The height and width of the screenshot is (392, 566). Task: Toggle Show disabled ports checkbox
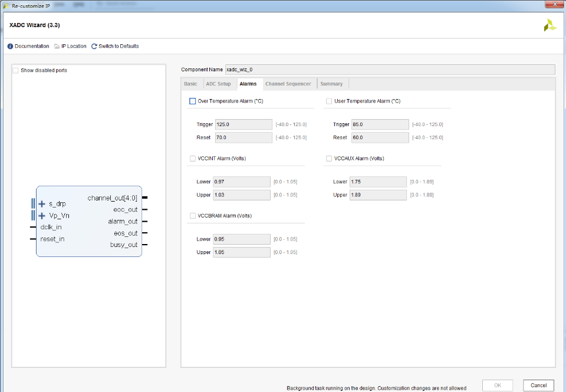15,70
